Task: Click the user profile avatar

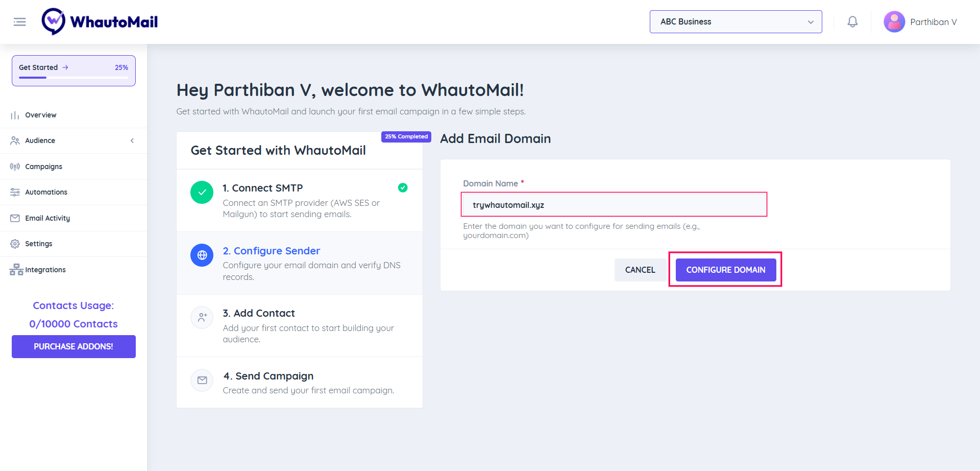Action: [894, 22]
